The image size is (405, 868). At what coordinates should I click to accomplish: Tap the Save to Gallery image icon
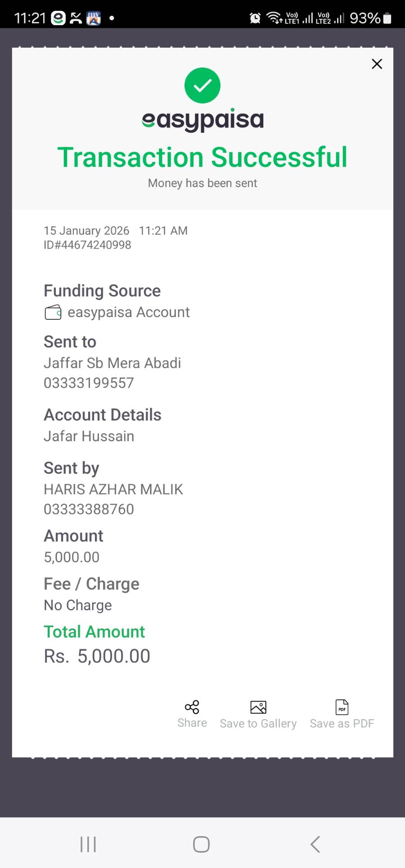(258, 707)
